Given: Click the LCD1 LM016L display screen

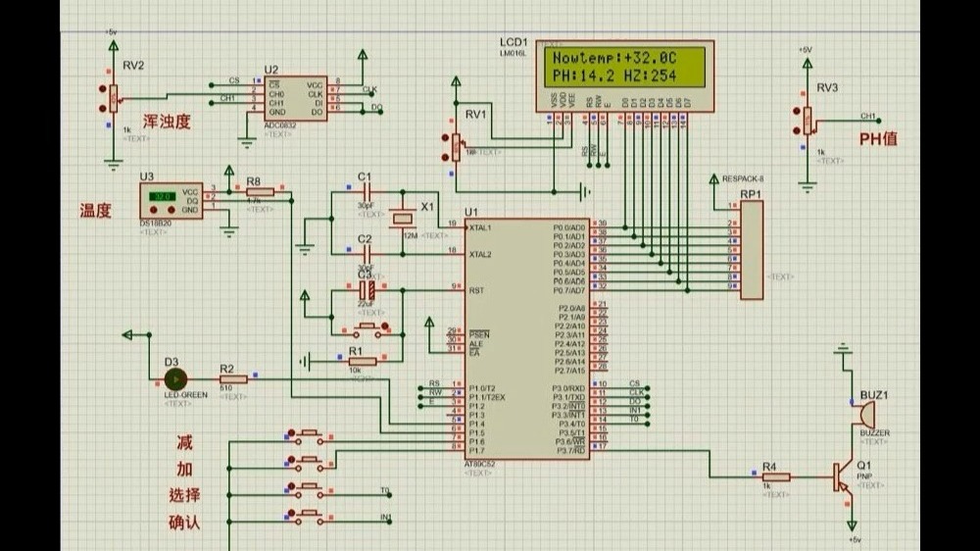Looking at the screenshot, I should coord(625,67).
